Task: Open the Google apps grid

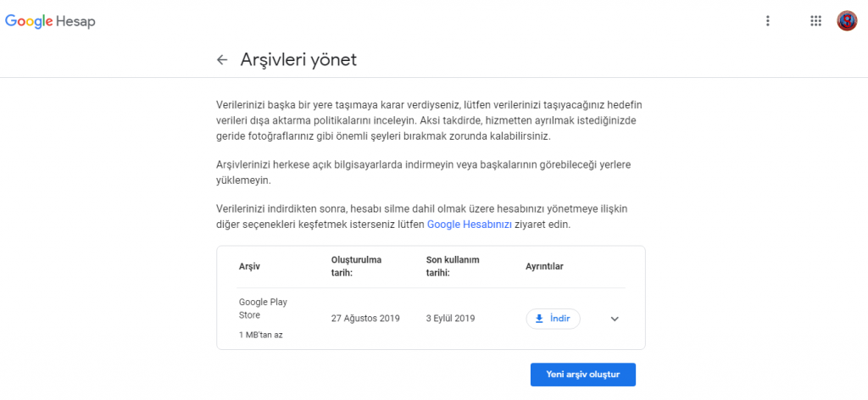Action: (815, 21)
